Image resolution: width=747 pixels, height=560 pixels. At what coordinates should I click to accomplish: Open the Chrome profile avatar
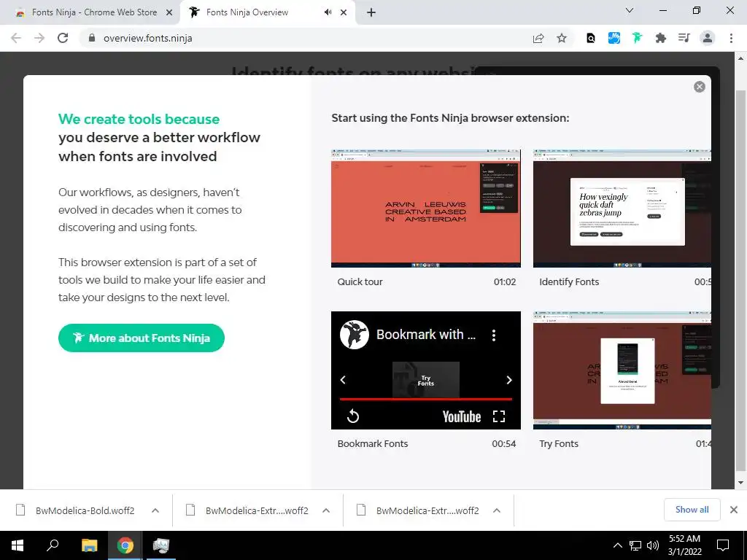coord(708,38)
